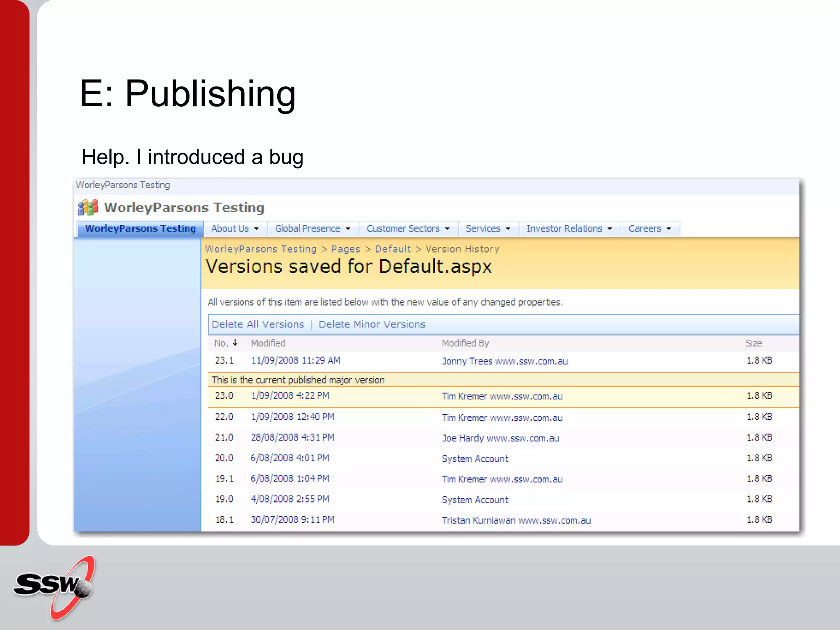Viewport: 840px width, 630px height.
Task: Go to WorleyParsons Testing breadcrumb link
Action: pos(261,249)
